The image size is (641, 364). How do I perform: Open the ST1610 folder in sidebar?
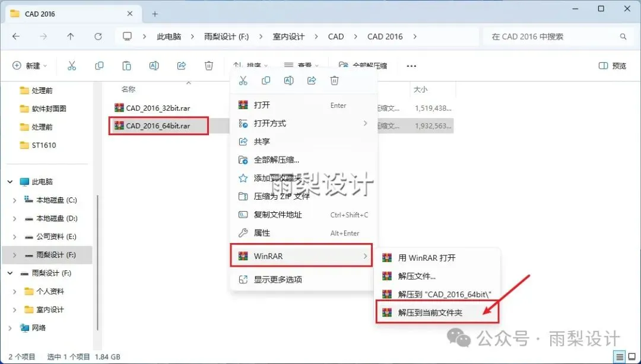(x=38, y=145)
